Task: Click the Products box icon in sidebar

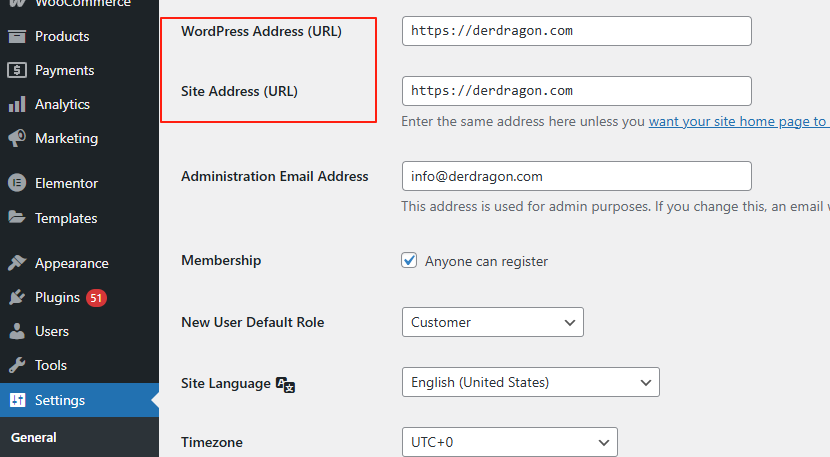Action: [x=17, y=36]
